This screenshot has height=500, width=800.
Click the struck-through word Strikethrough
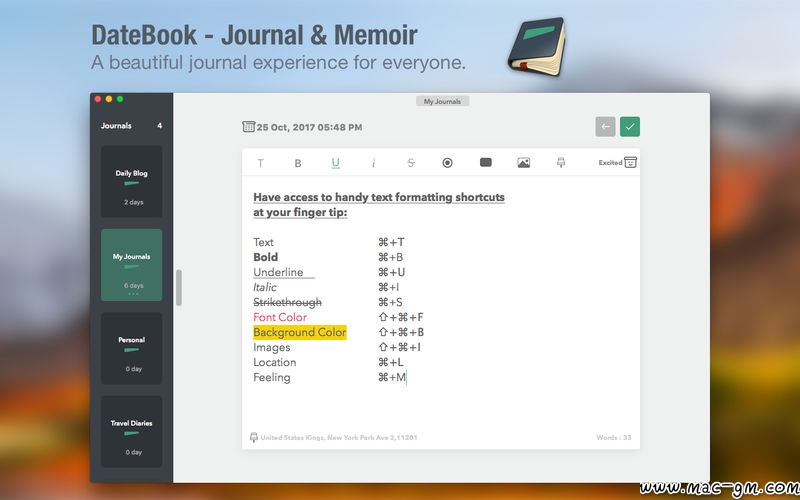click(287, 302)
